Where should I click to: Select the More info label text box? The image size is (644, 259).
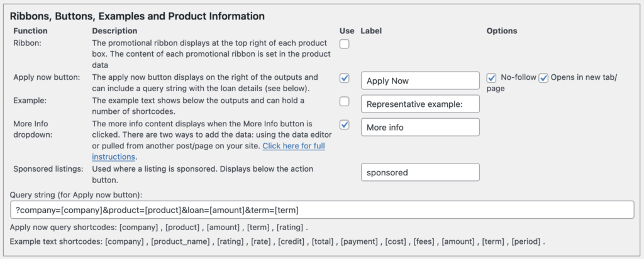[x=420, y=127]
